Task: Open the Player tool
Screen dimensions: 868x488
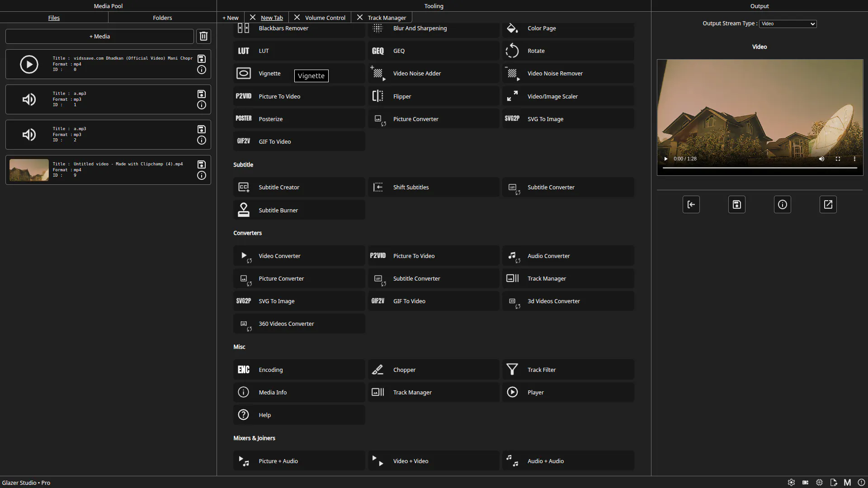Action: click(x=568, y=392)
